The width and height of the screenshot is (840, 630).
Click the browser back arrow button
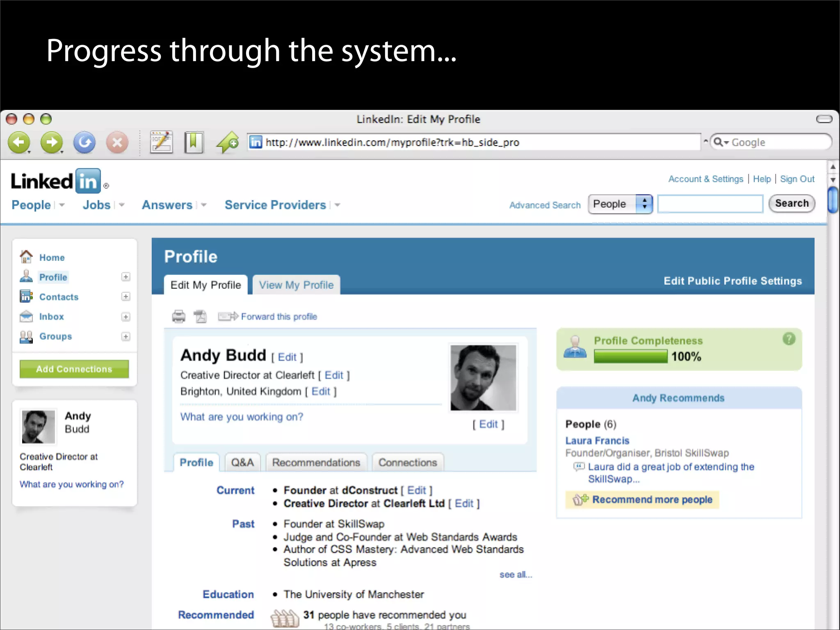pos(19,143)
